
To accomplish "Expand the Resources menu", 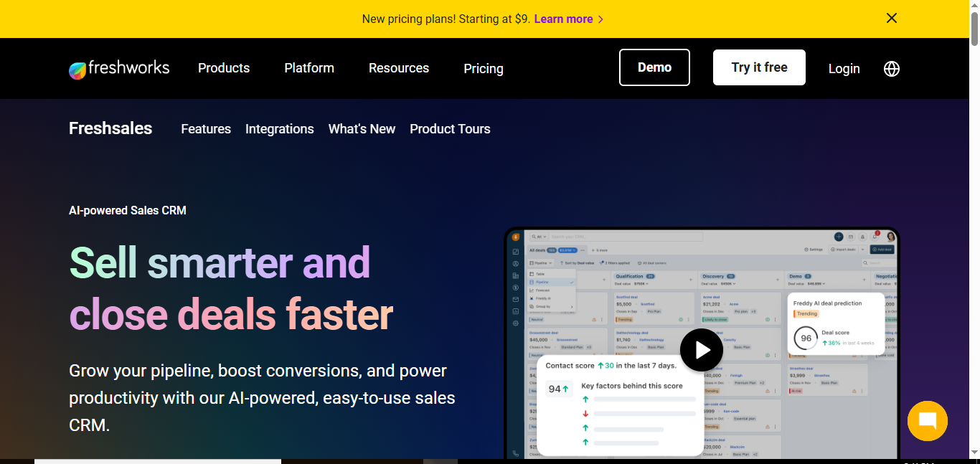I will click(399, 68).
